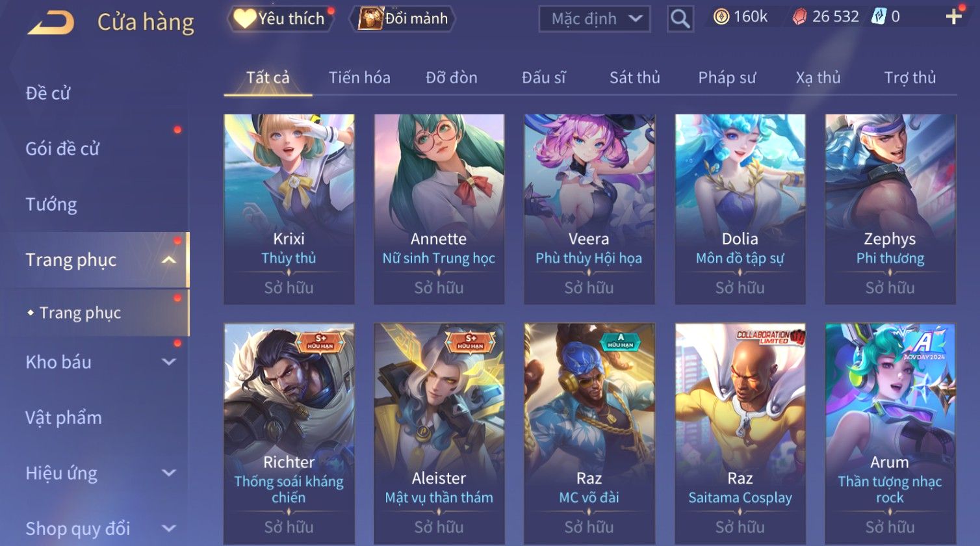This screenshot has height=546, width=980.
Task: Tap the red gem 26 532 balance
Action: point(825,17)
